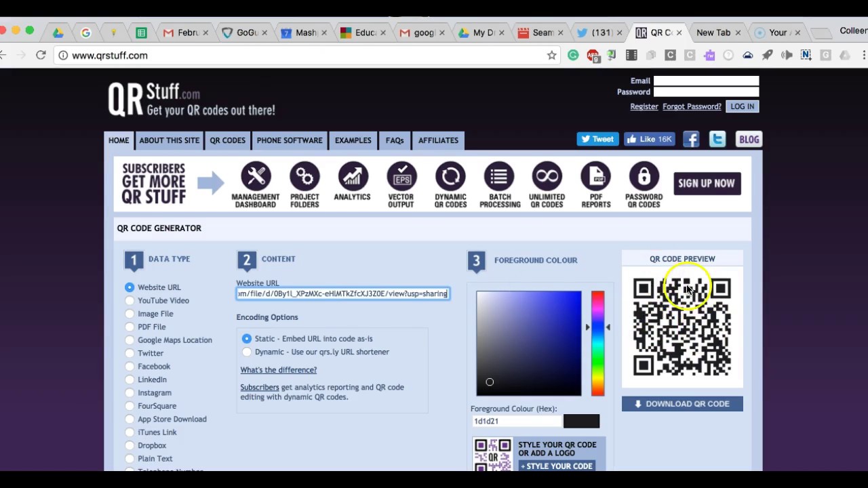
Task: Click the rocket extension icon
Action: click(767, 56)
